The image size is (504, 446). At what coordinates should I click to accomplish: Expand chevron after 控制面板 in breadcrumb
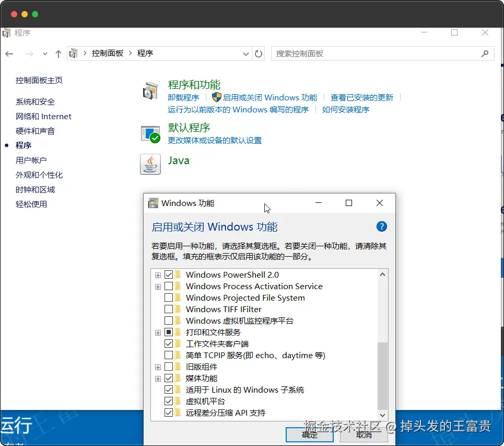point(131,53)
